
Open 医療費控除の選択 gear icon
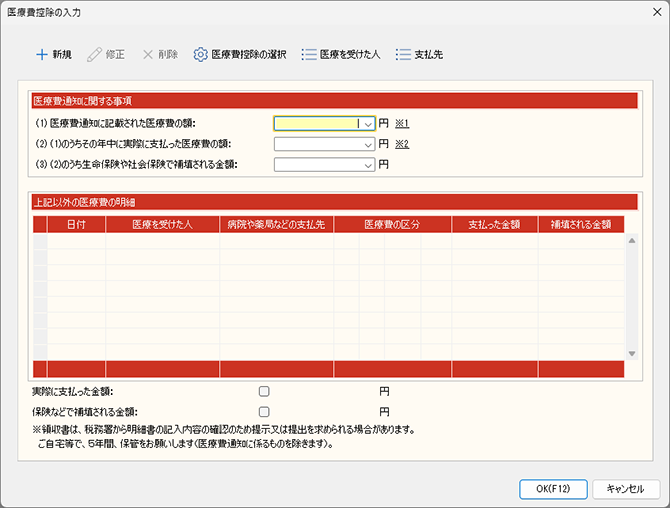pyautogui.click(x=200, y=54)
